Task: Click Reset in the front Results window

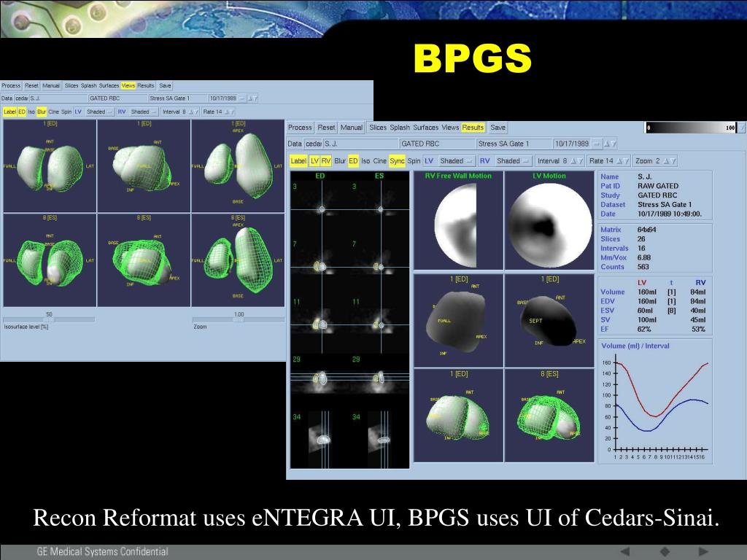Action: click(x=326, y=128)
